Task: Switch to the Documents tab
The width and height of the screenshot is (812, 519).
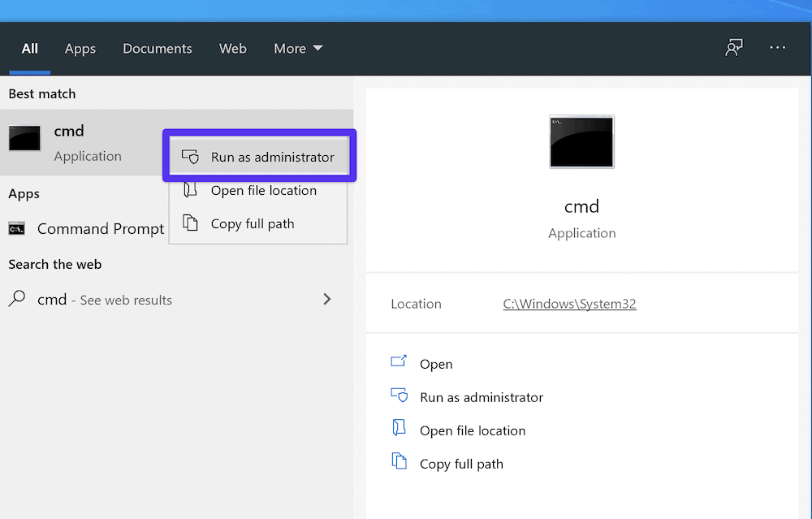Action: pyautogui.click(x=157, y=48)
